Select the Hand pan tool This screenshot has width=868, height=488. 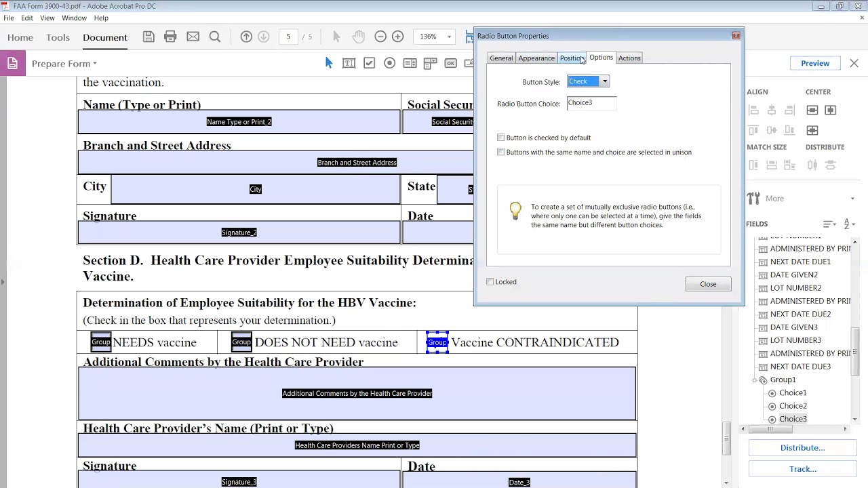point(358,37)
